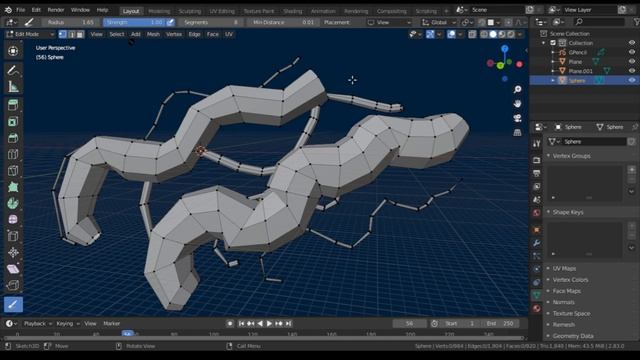
Task: Select the Extrude Region tool
Action: pos(13,105)
